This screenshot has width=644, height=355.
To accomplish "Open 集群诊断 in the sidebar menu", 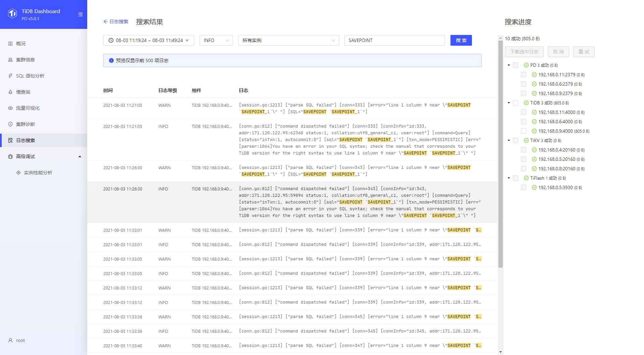I will click(44, 124).
